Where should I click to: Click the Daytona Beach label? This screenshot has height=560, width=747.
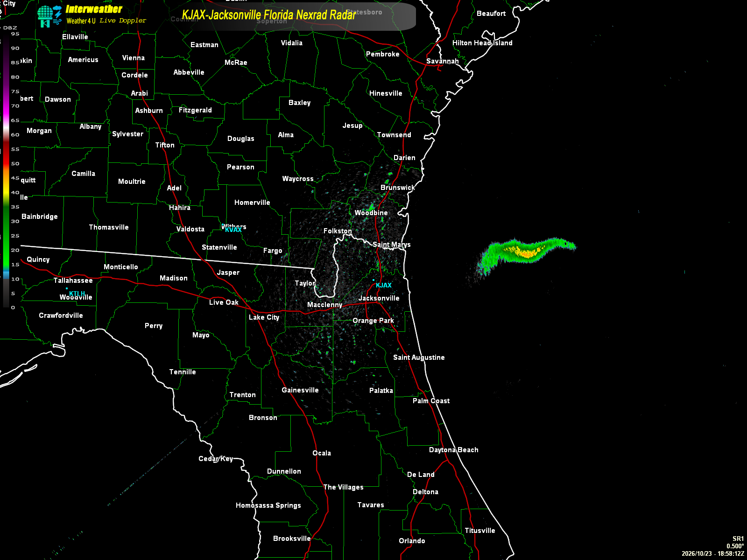454,450
